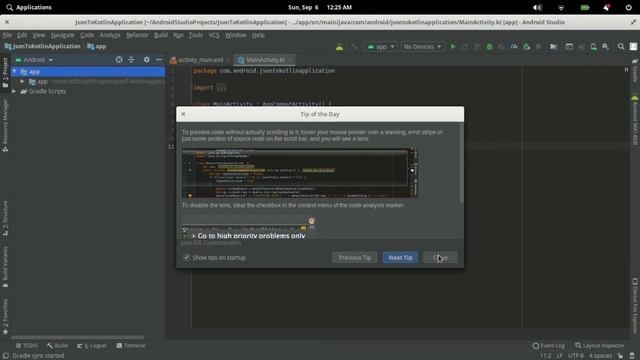Expand the folded import block
Screen dimensions: 640x360
221,87
